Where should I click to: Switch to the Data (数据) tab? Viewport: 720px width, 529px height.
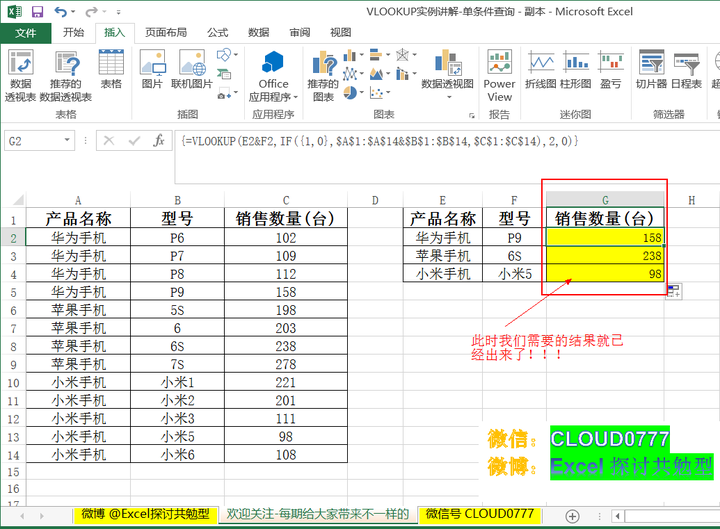click(x=259, y=32)
